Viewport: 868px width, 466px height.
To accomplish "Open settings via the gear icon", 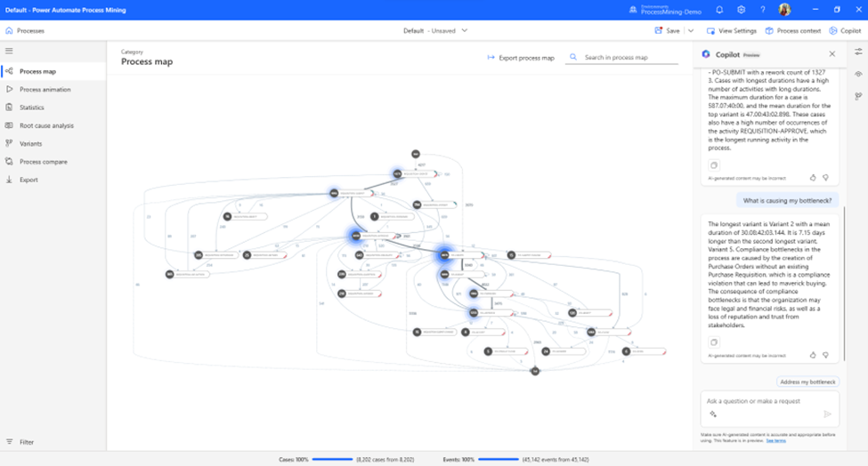I will click(742, 9).
